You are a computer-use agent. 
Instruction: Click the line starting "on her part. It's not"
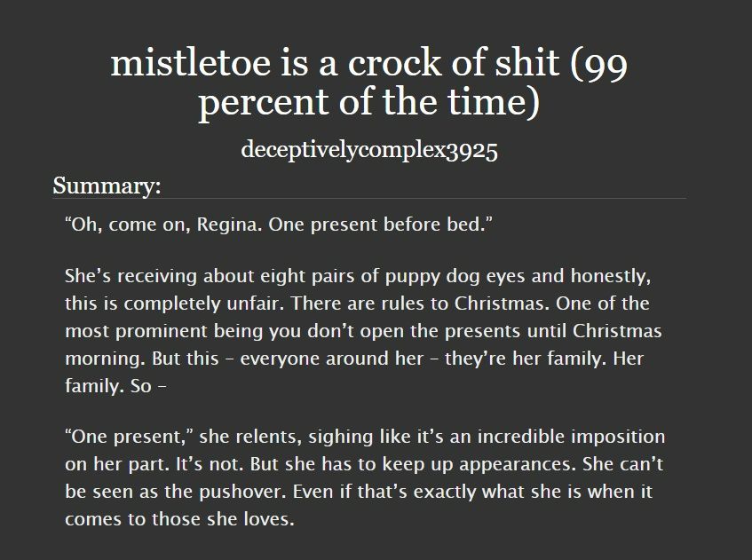pyautogui.click(x=364, y=464)
